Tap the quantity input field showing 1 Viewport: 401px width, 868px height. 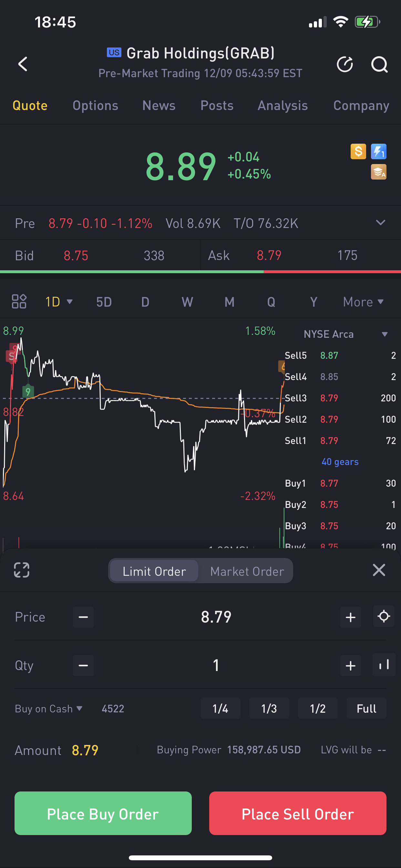pos(216,666)
